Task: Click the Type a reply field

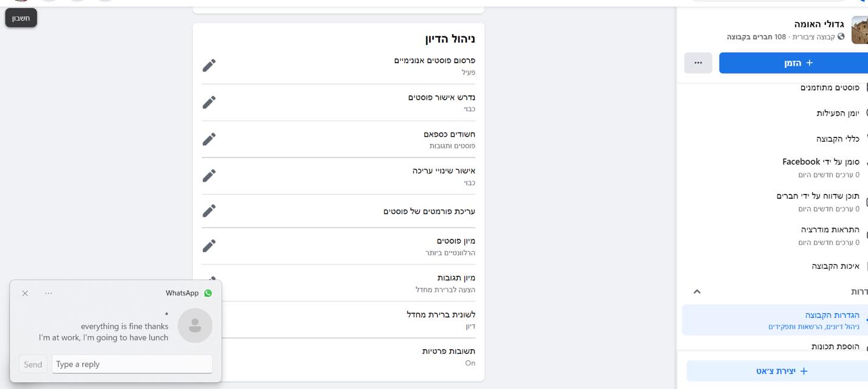Action: coord(132,364)
